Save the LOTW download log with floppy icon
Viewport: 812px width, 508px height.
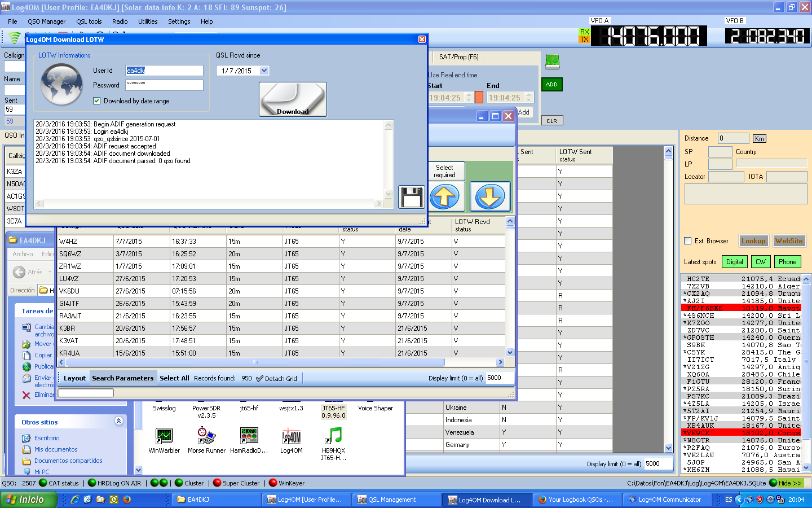pos(412,198)
